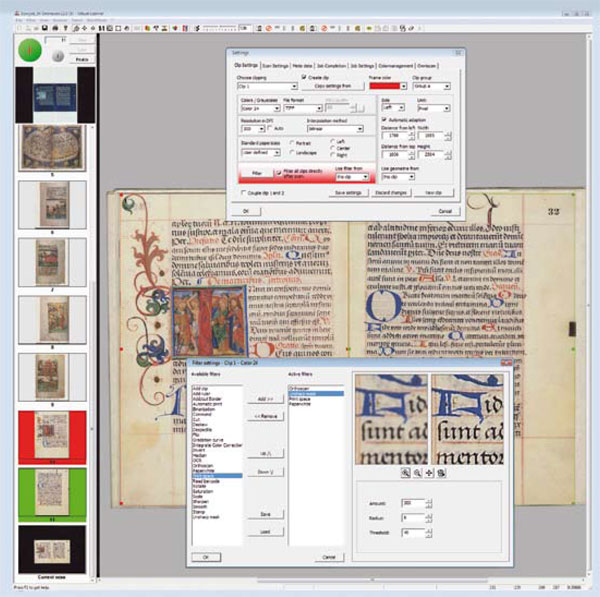Viewport: 600px width, 597px height.
Task: Click Cancel in the Filter settings dialog
Action: [x=329, y=557]
